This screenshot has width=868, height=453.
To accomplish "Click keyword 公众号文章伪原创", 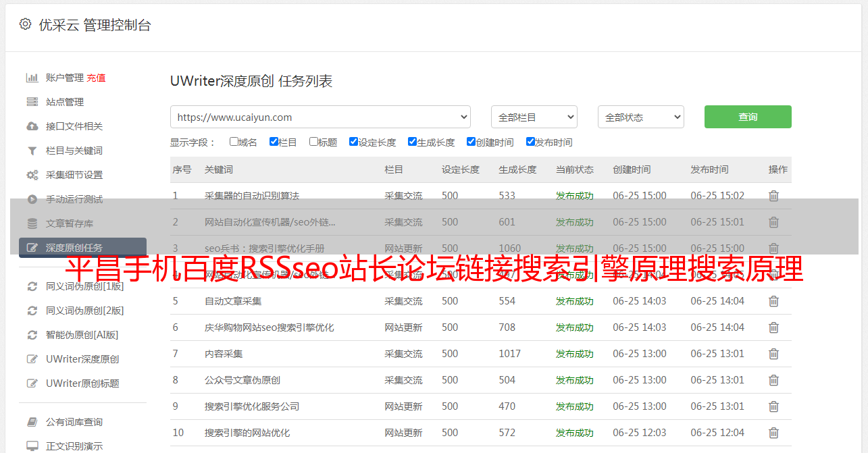I will (242, 380).
